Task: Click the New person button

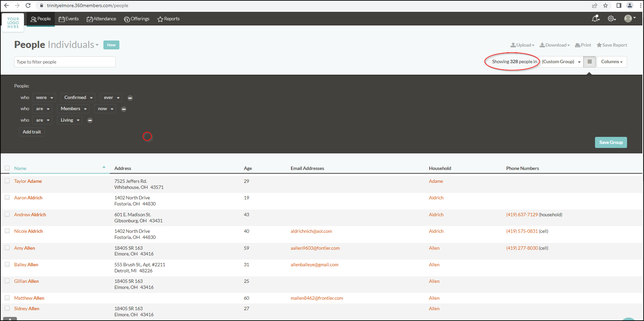Action: click(111, 45)
